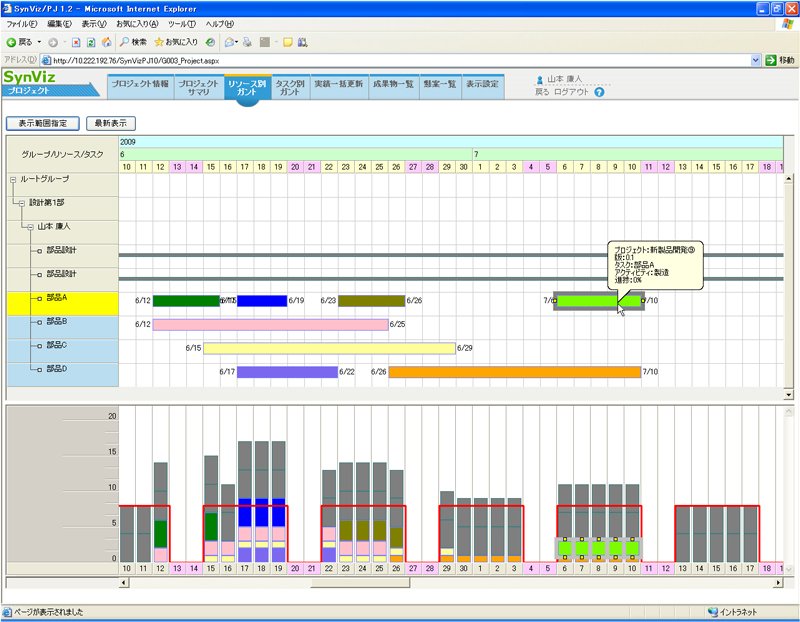The width and height of the screenshot is (800, 622).
Task: Select the 部品C tree row
Action: pos(63,351)
